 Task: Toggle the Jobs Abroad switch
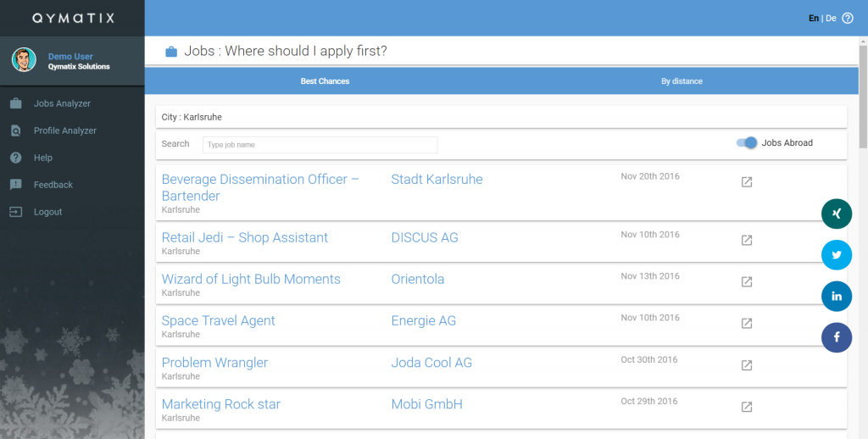point(747,143)
